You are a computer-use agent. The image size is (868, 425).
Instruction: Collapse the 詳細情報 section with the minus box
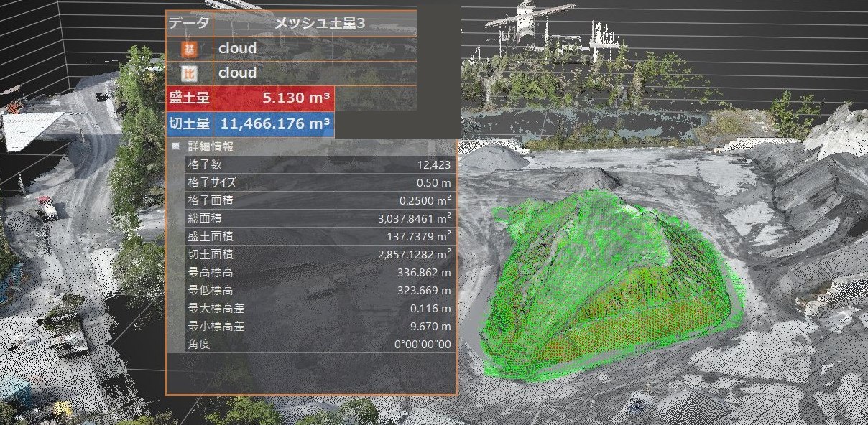[176, 146]
